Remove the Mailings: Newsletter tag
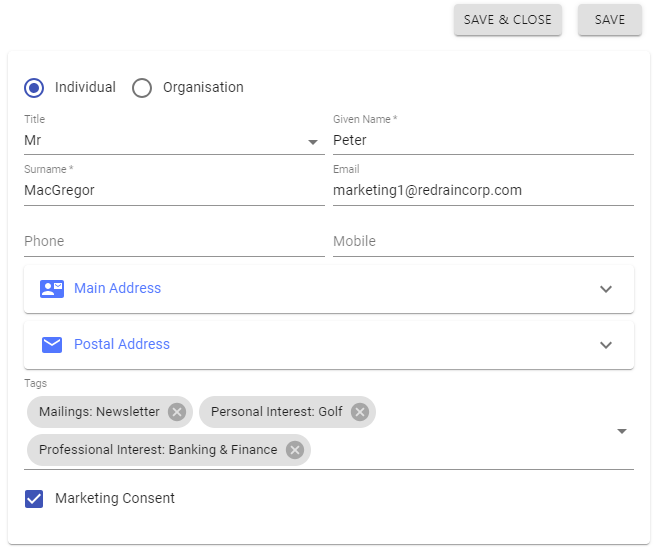This screenshot has height=547, width=654. point(177,412)
